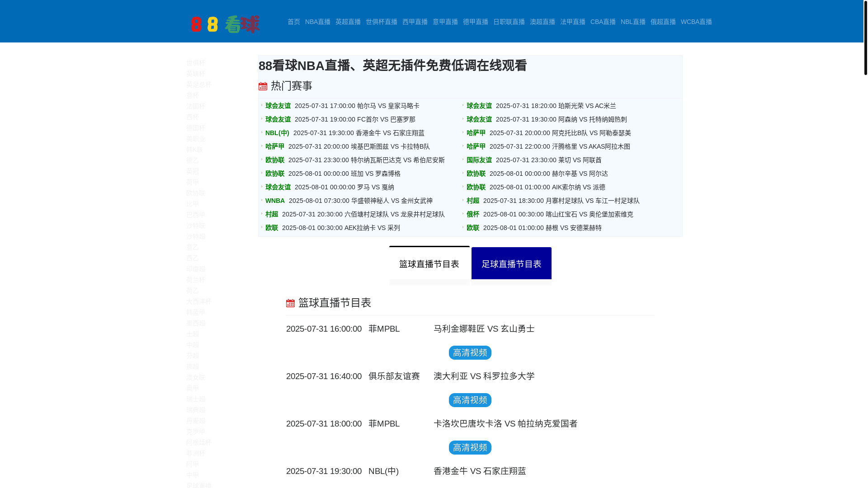Image resolution: width=868 pixels, height=488 pixels.
Task: Click calendar icon beside 篮球直播节目表 heading
Action: coord(290,303)
